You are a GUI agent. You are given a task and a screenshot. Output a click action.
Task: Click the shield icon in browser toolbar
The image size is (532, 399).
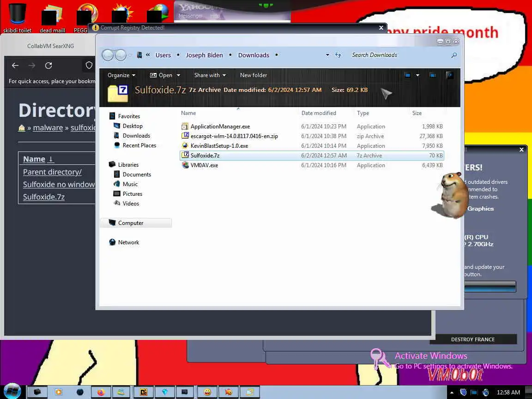(x=89, y=65)
